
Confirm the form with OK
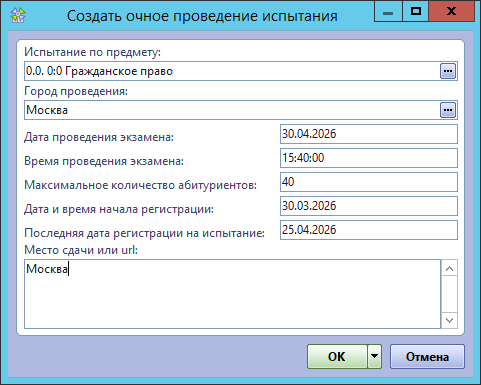click(337, 356)
